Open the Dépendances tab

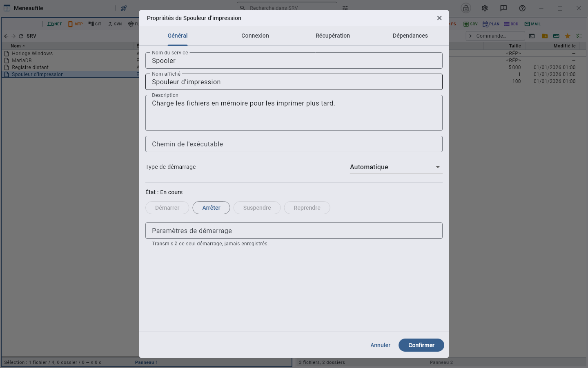click(x=410, y=36)
